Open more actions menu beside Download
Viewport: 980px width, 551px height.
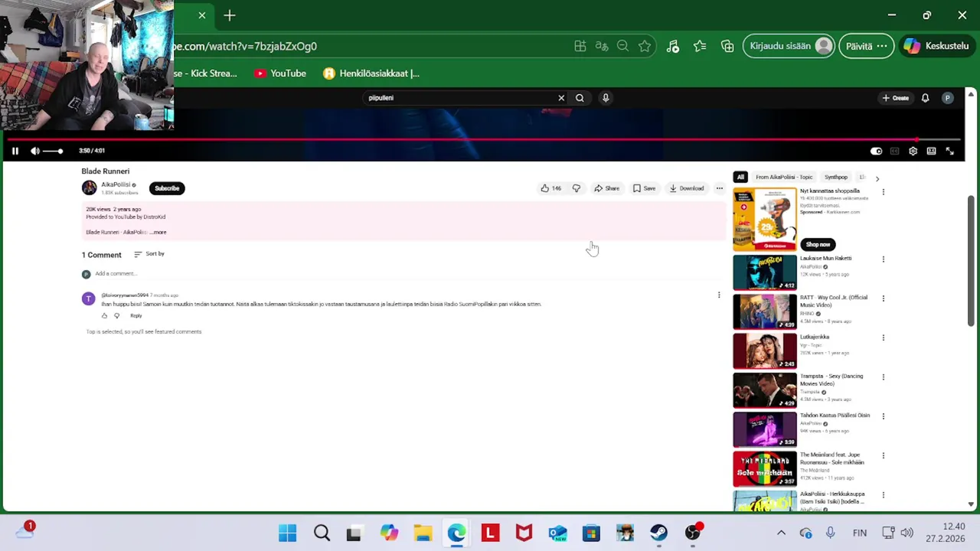click(719, 188)
